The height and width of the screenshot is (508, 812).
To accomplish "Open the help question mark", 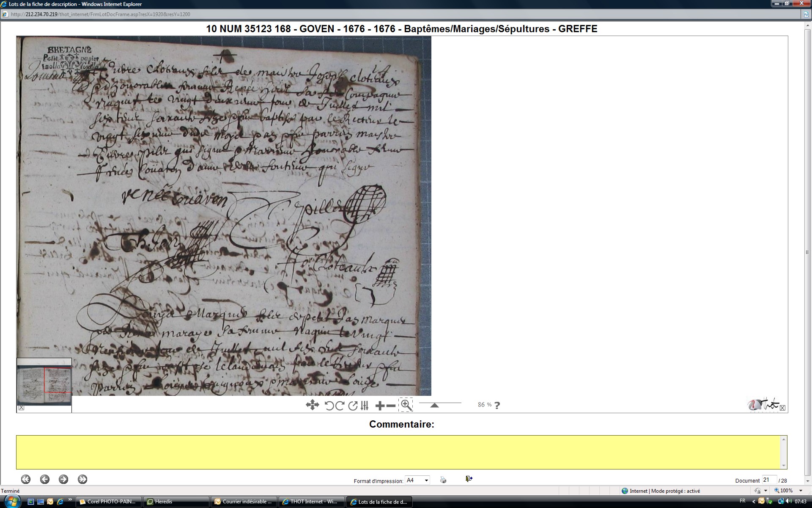I will click(x=497, y=405).
